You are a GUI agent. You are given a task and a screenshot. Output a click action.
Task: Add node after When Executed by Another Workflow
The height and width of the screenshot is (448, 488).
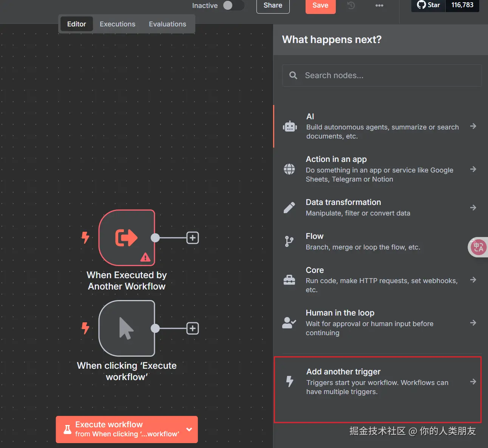pos(193,238)
